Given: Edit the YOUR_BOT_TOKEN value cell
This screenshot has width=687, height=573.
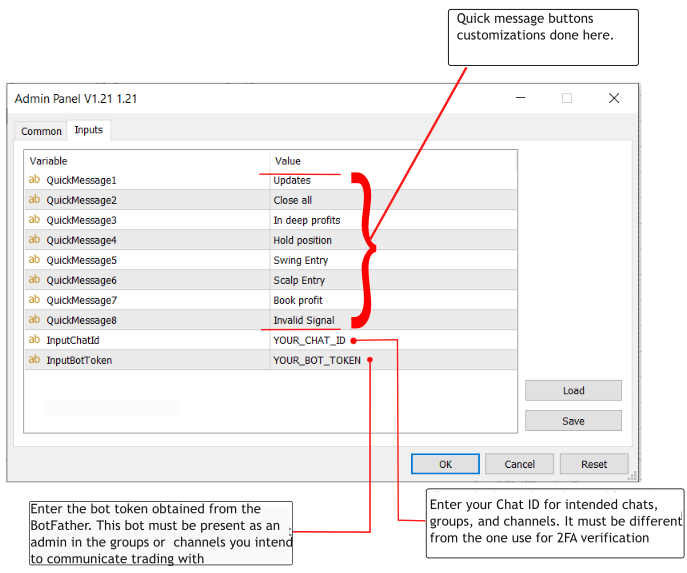Looking at the screenshot, I should (x=393, y=360).
